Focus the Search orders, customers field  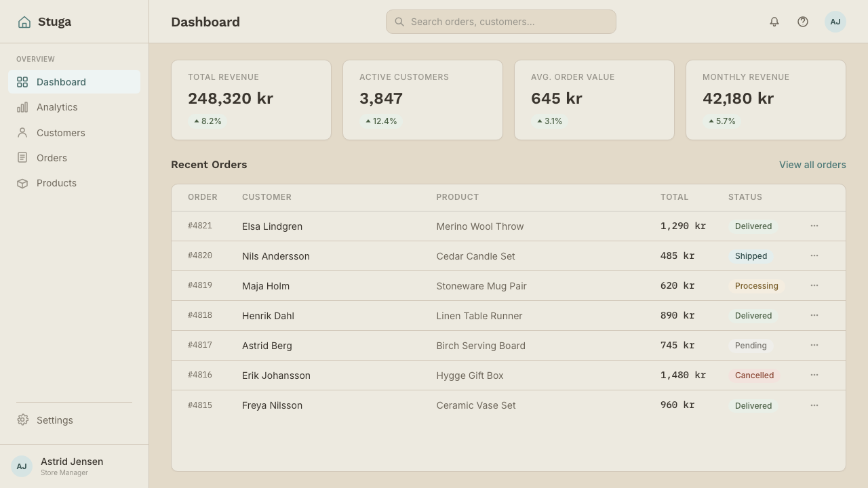click(x=501, y=22)
